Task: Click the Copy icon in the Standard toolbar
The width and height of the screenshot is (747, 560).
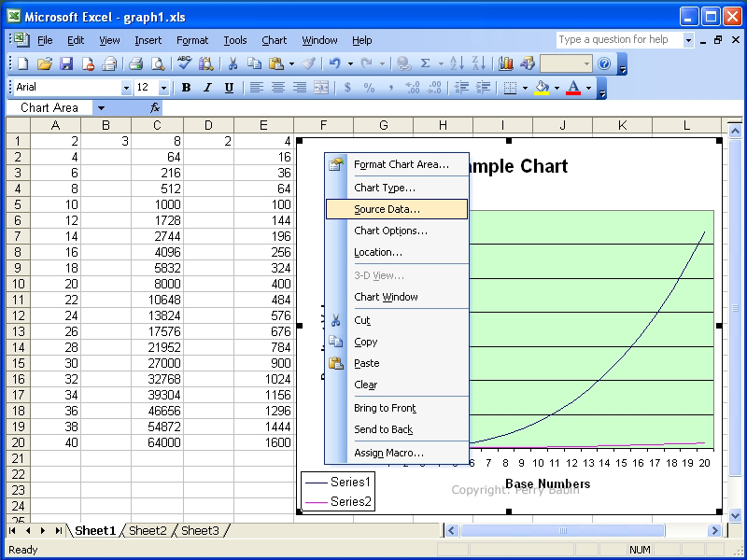Action: 254,63
